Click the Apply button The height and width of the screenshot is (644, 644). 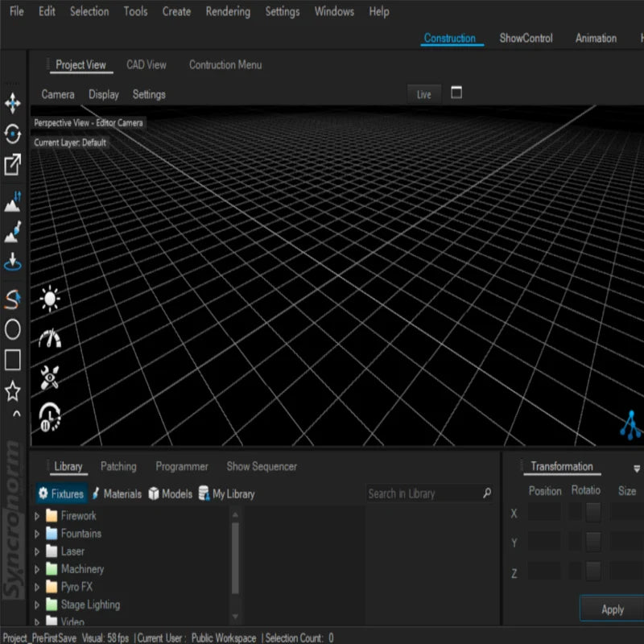click(612, 609)
